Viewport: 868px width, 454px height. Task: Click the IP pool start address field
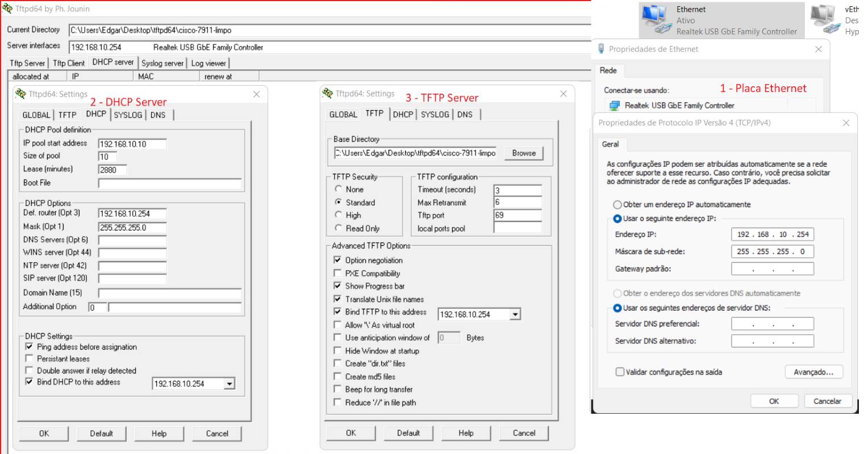pyautogui.click(x=132, y=144)
